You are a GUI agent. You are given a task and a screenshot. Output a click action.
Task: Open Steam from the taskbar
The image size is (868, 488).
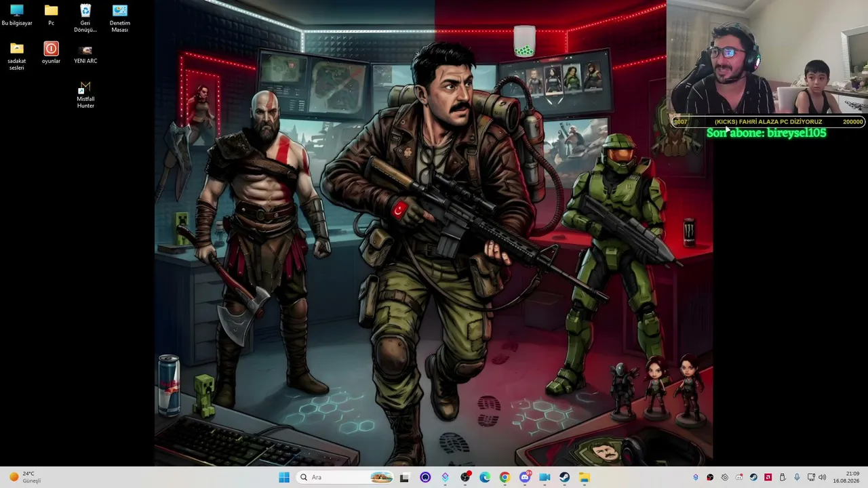coord(564,477)
